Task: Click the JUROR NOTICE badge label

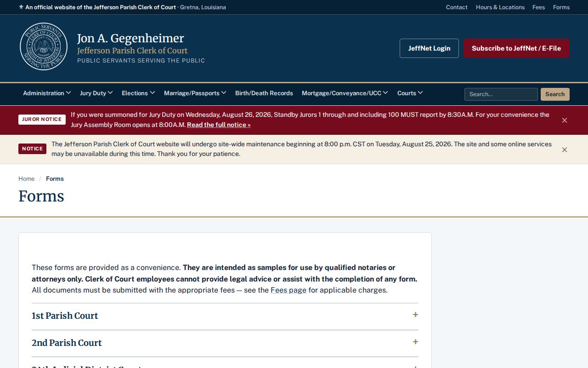Action: [42, 120]
